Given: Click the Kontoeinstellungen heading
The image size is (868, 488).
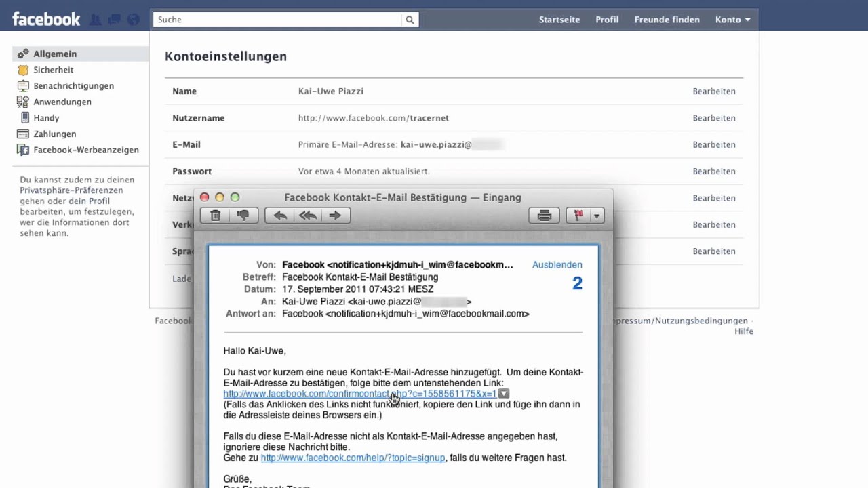Looking at the screenshot, I should click(226, 57).
